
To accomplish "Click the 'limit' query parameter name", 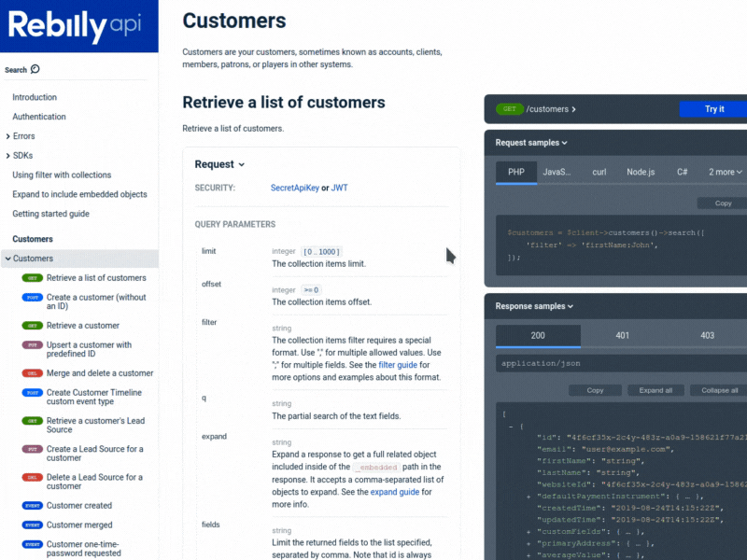I will (x=208, y=251).
